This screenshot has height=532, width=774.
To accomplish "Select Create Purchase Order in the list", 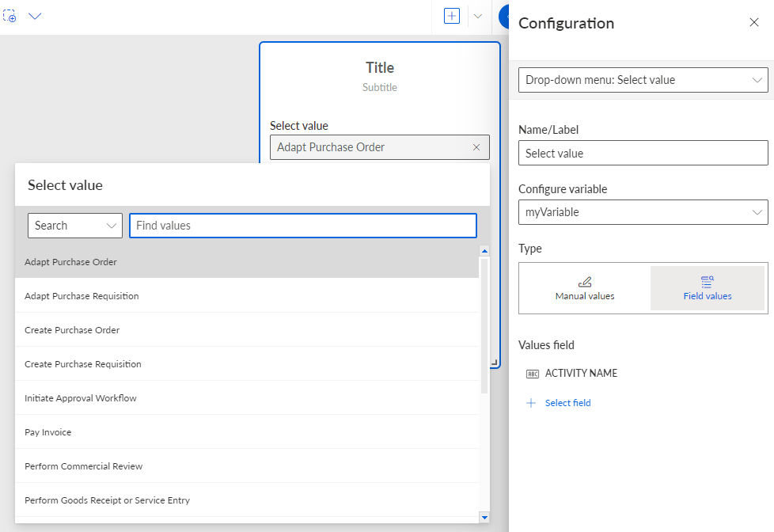I will pos(247,330).
